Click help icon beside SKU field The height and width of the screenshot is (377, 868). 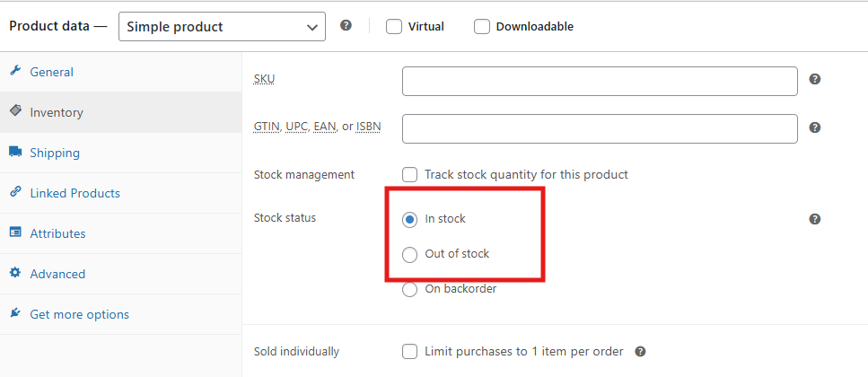click(x=815, y=79)
